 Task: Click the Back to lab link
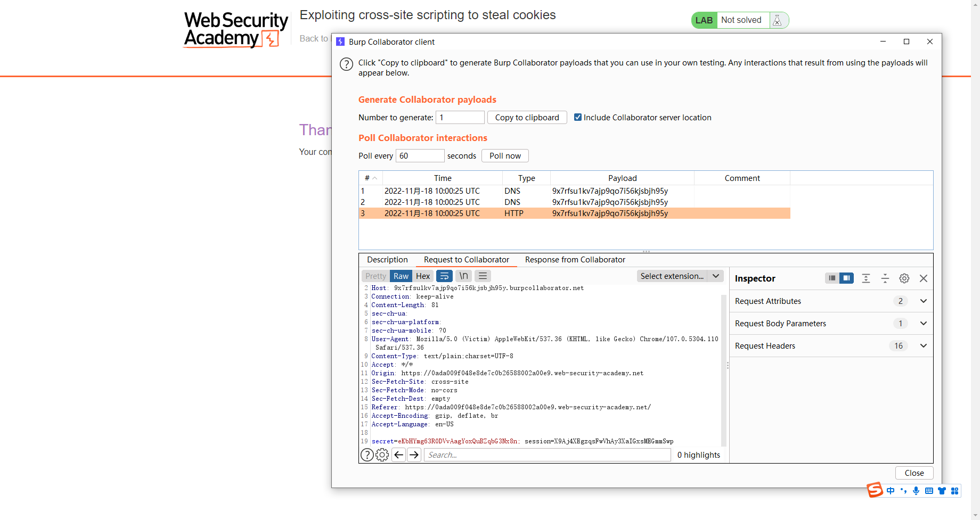tap(315, 38)
